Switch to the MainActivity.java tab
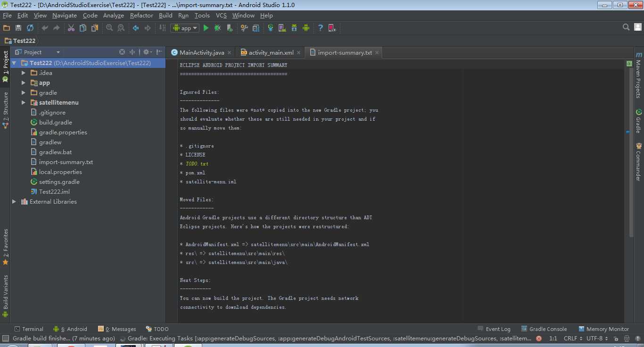The height and width of the screenshot is (347, 644). 202,52
